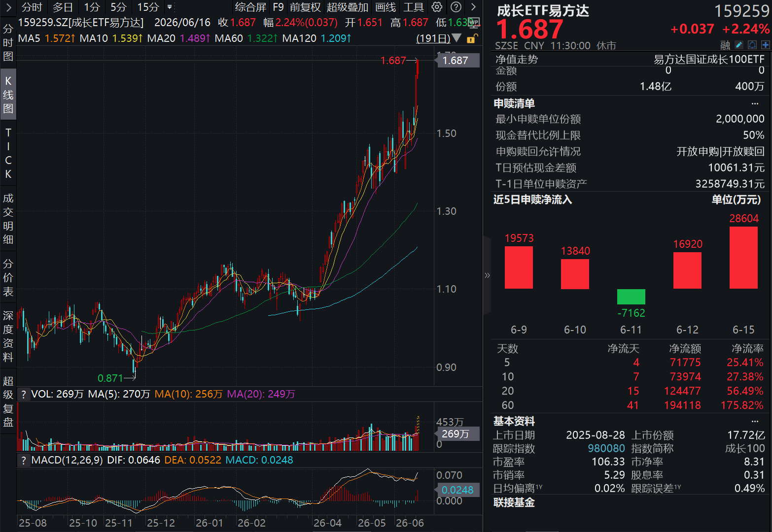Open the settings gear icon
The width and height of the screenshot is (772, 532).
click(437, 7)
